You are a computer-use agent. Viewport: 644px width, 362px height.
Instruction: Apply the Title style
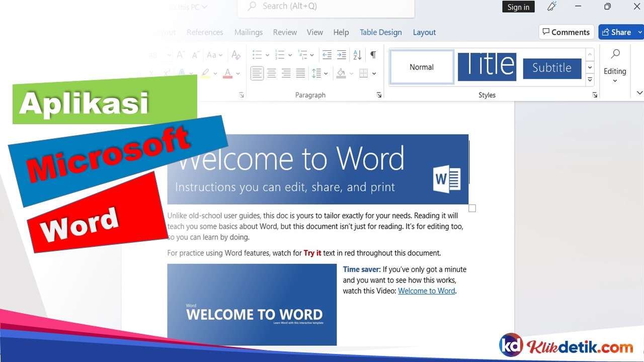[487, 67]
